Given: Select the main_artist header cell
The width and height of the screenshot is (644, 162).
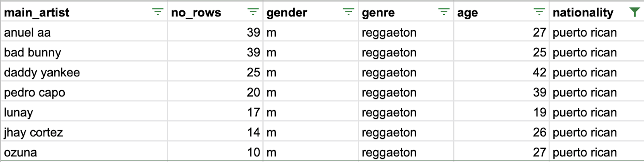Looking at the screenshot, I should click(84, 12).
